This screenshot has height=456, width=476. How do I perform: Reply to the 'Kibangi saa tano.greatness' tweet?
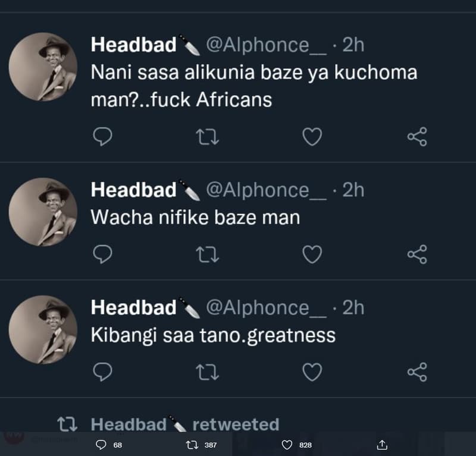coord(104,370)
